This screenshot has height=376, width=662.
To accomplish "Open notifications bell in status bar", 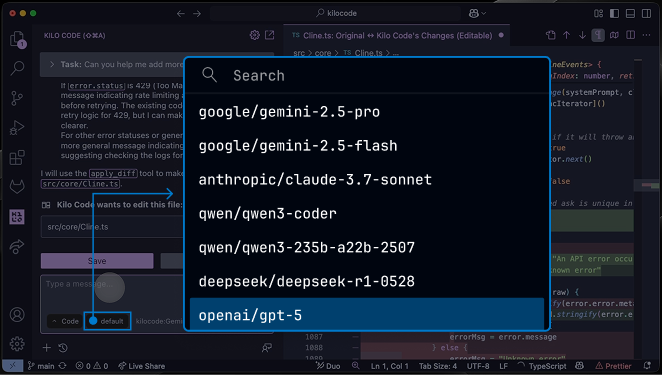I will point(647,366).
